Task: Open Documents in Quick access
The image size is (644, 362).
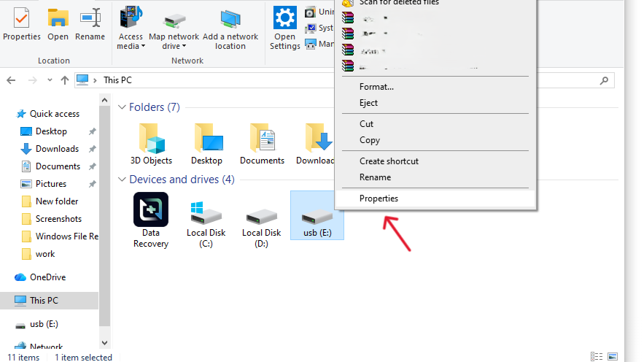Action: pyautogui.click(x=58, y=166)
